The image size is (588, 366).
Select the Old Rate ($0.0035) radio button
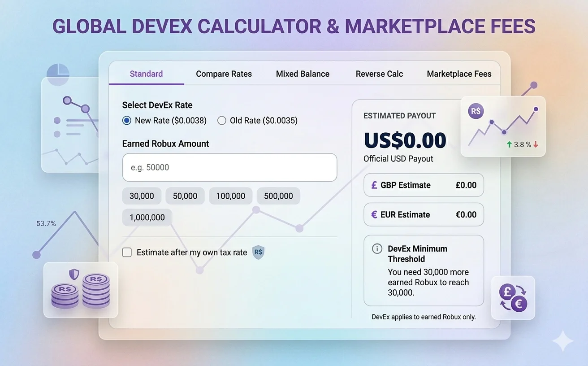click(x=221, y=120)
